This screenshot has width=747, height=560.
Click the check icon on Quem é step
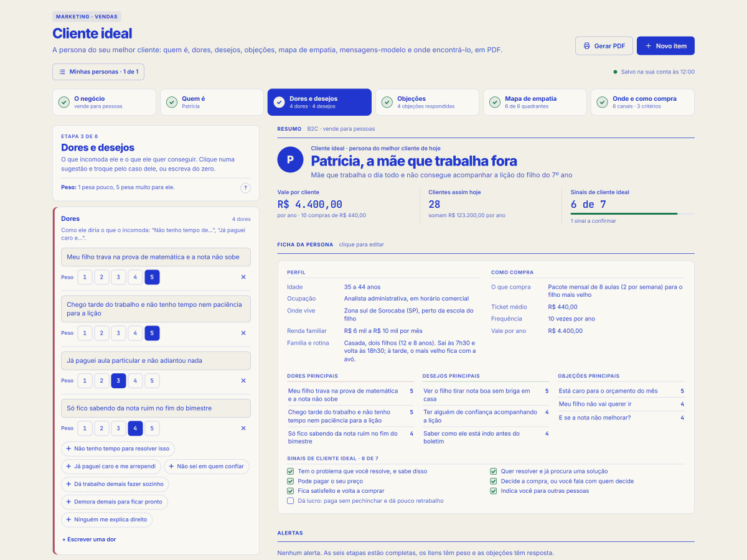(x=172, y=102)
